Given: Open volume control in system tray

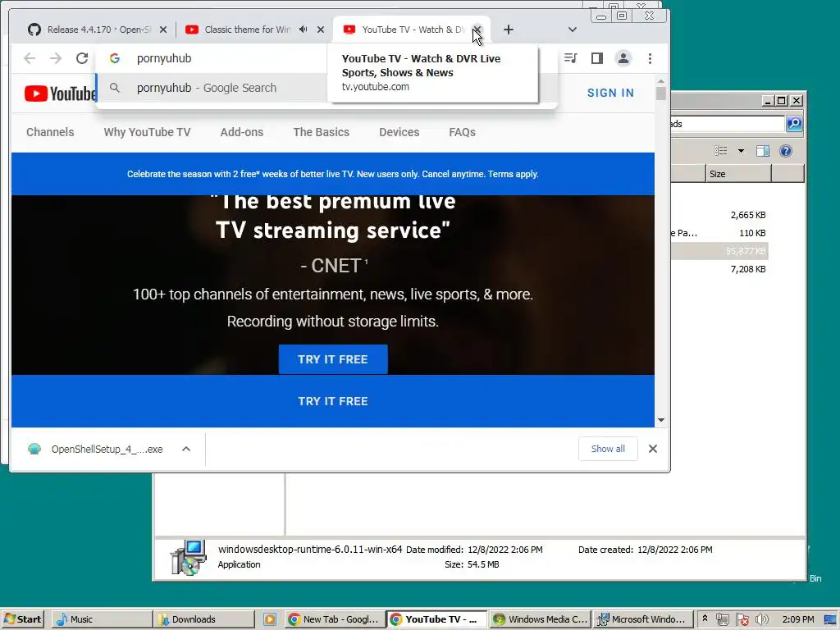Looking at the screenshot, I should (x=762, y=619).
